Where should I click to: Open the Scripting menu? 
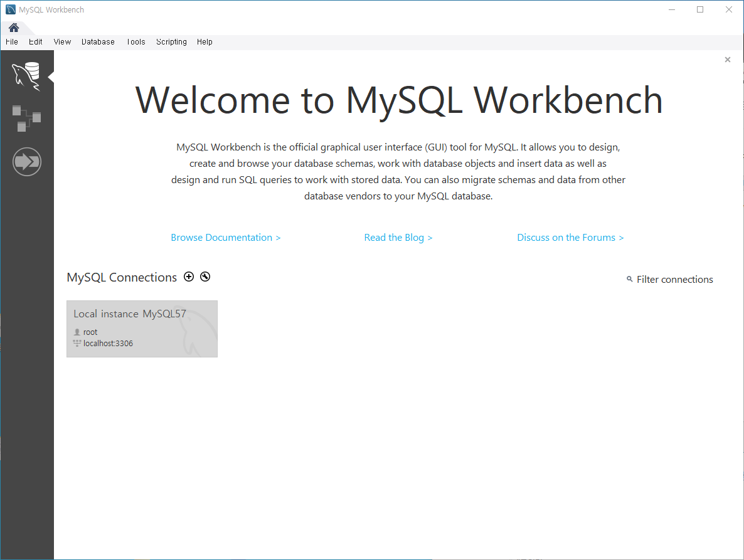(x=171, y=42)
